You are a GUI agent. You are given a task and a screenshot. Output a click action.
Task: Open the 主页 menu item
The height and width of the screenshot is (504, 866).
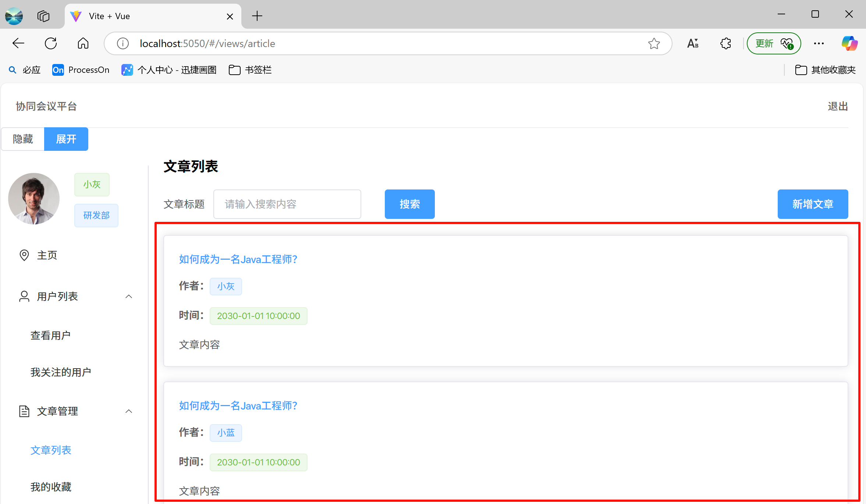coord(74,255)
